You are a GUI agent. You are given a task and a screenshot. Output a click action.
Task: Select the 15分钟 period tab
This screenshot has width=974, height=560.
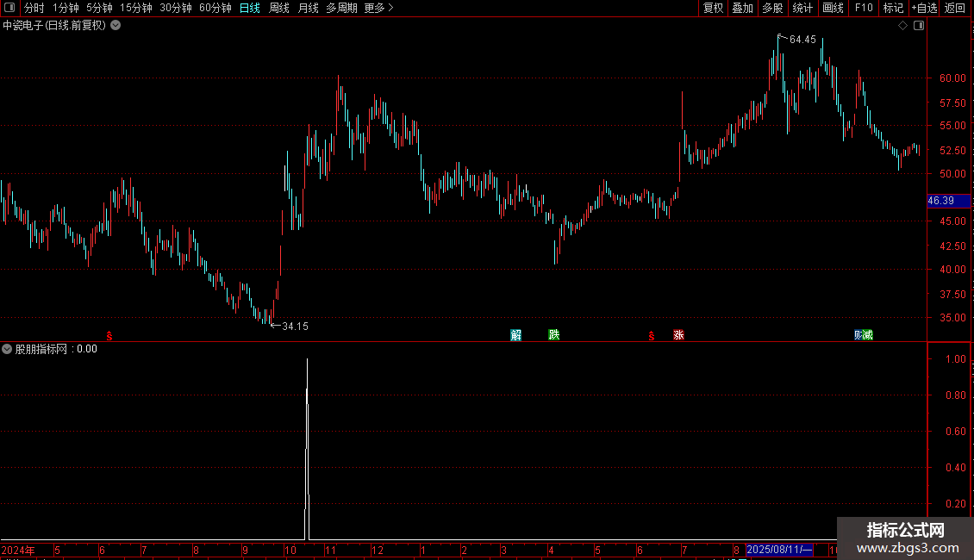[x=136, y=8]
